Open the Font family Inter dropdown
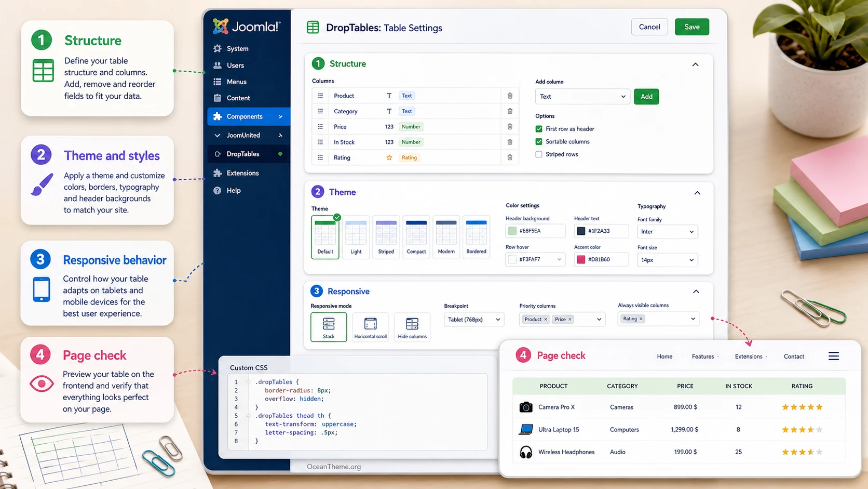This screenshot has height=489, width=868. click(667, 232)
